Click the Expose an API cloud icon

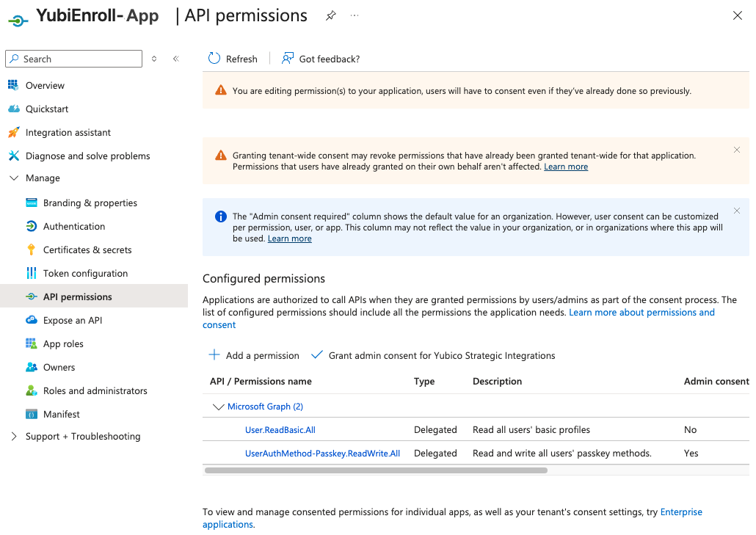(x=32, y=320)
